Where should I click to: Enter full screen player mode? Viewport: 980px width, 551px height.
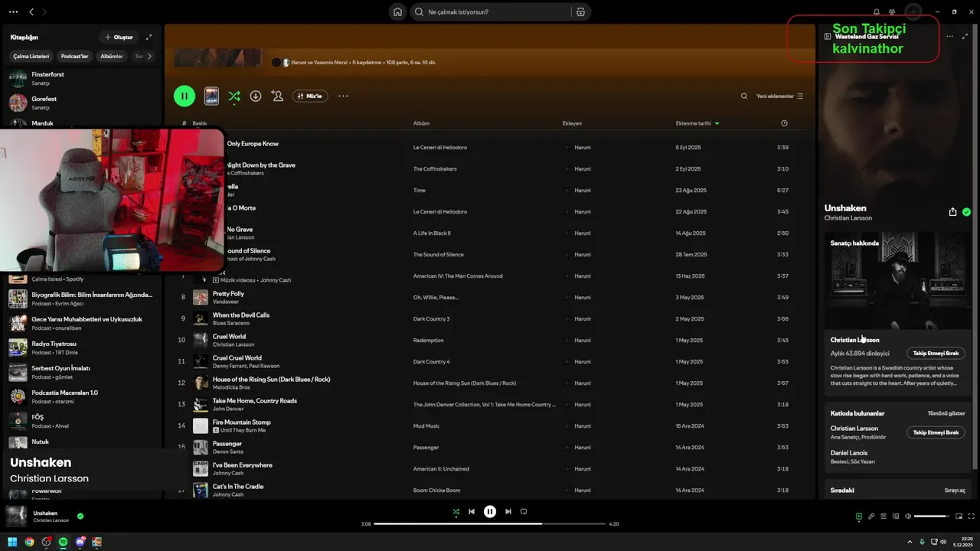pyautogui.click(x=971, y=517)
